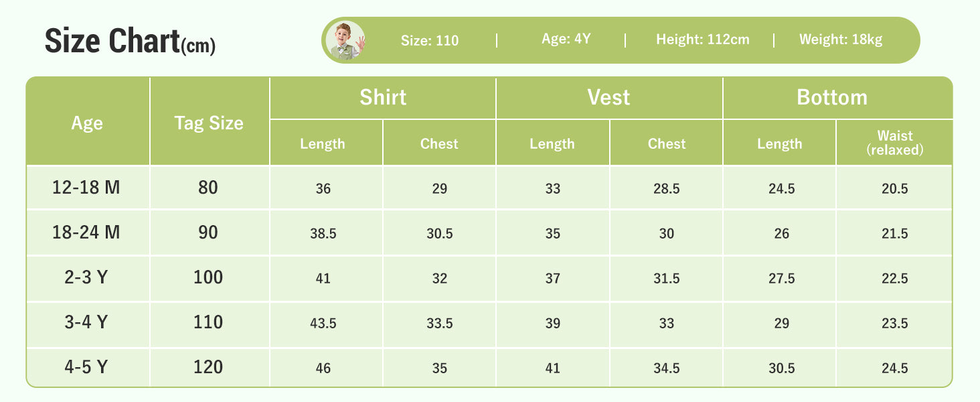Click vest chest value 28.5
Screen dimensions: 980x402
[x=666, y=188]
